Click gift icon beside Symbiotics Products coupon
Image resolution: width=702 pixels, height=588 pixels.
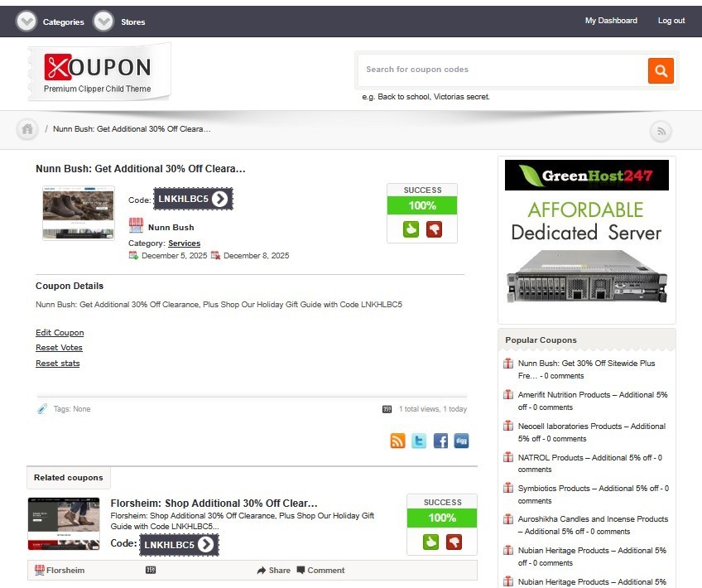(x=508, y=488)
